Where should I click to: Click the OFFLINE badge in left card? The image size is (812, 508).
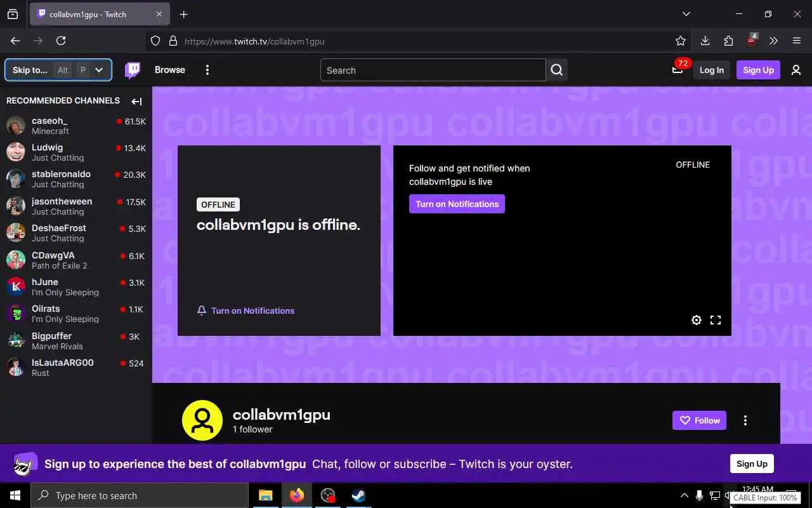coord(218,204)
